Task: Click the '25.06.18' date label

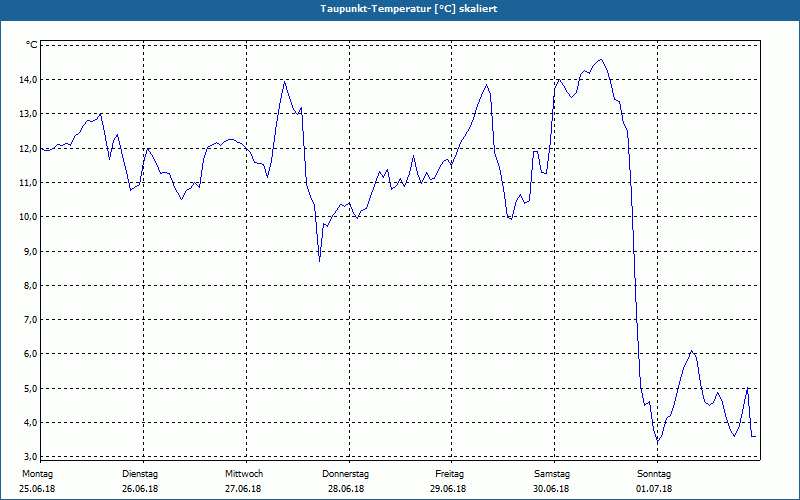Action: point(37,489)
